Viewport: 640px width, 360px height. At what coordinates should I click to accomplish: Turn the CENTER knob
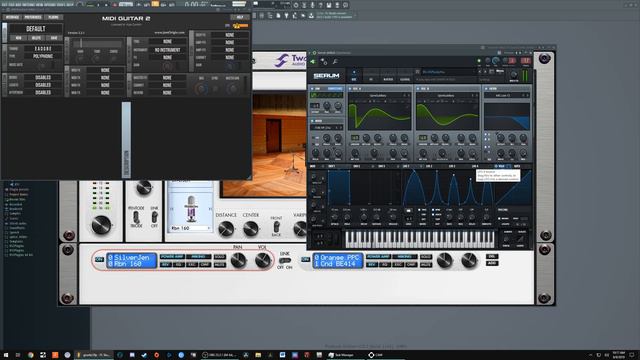[250, 229]
